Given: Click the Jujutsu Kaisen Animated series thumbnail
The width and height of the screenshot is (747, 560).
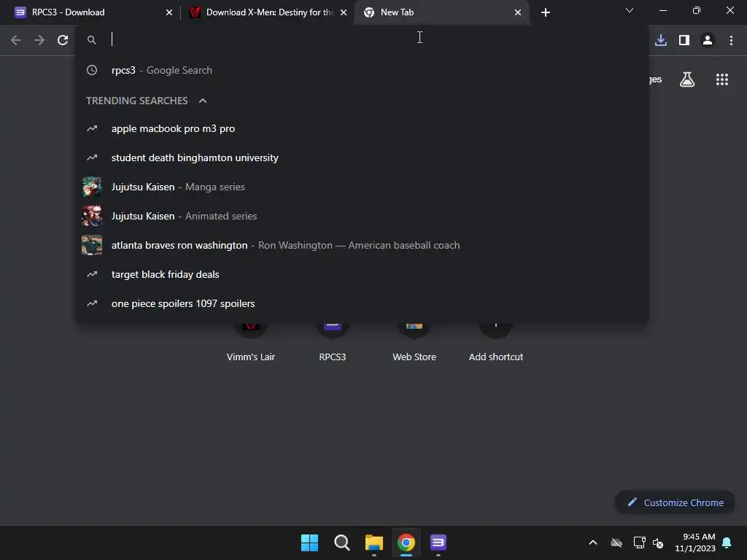Looking at the screenshot, I should point(92,216).
